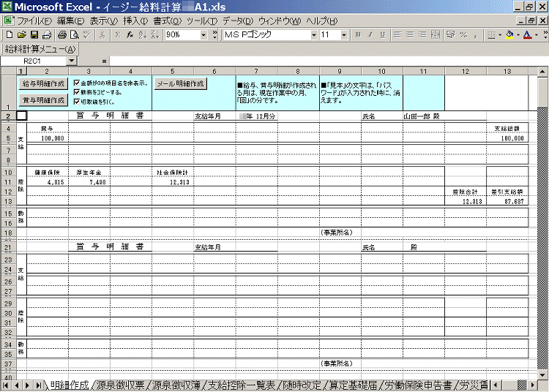Toggle the 金額が0の項目名を非表示 checkbox
549x392 pixels.
point(78,83)
